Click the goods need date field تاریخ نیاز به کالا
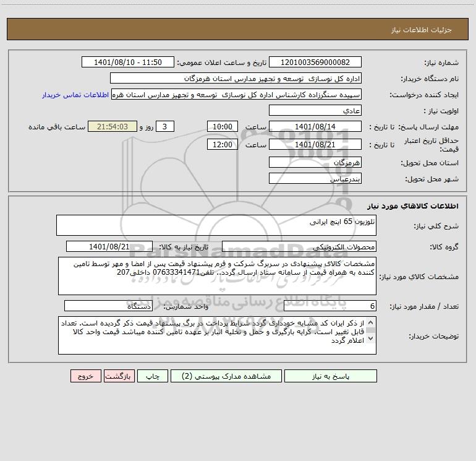476x461 pixels. [109, 246]
